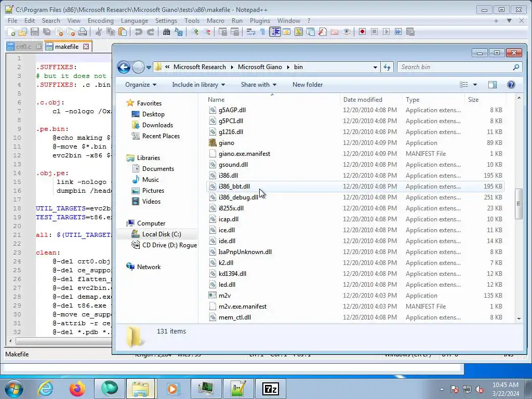Image resolution: width=532 pixels, height=399 pixels.
Task: Cut selection using the scissors icon
Action: coord(99,32)
